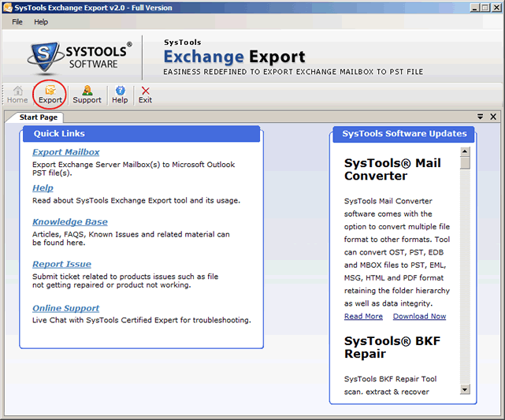This screenshot has width=505, height=420.
Task: Open the Help menu in menu bar
Action: (41, 22)
